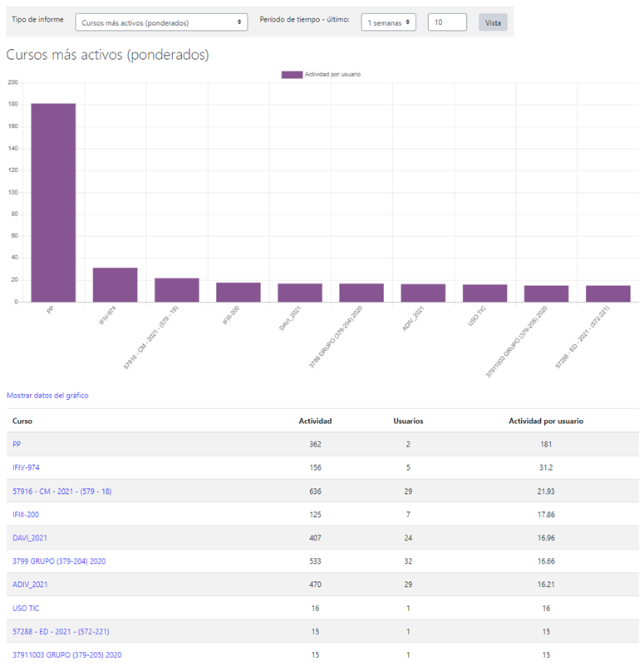Image resolution: width=644 pixels, height=671 pixels.
Task: Click the tall PP bar in chart
Action: click(53, 202)
